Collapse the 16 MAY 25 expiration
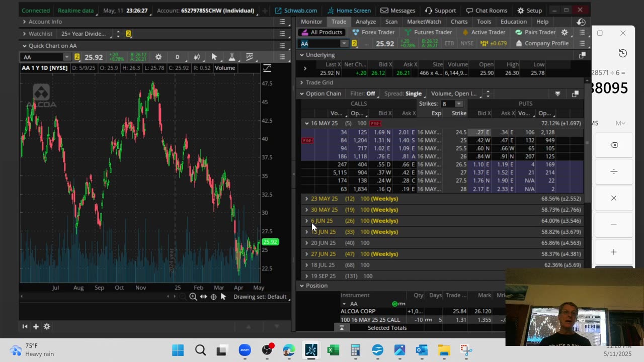Image resolution: width=644 pixels, height=362 pixels. click(306, 123)
